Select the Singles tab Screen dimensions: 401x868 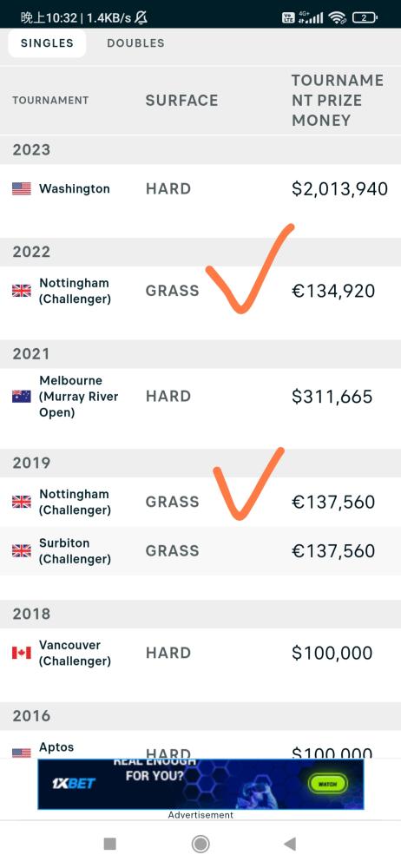(x=47, y=43)
